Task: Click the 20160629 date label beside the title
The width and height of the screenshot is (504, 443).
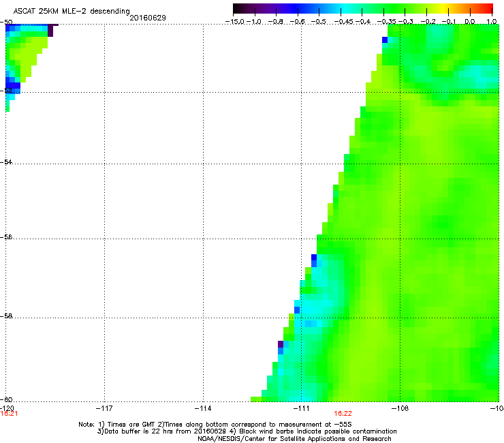Action: pyautogui.click(x=148, y=18)
